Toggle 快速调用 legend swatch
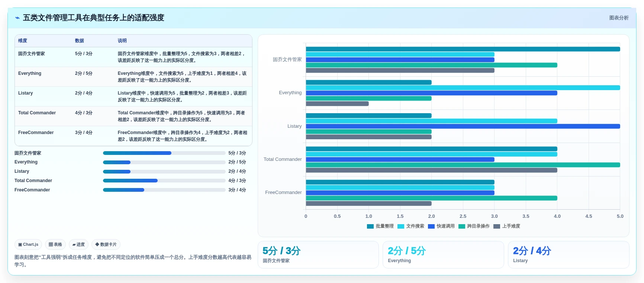The height and width of the screenshot is (283, 644). [431, 226]
